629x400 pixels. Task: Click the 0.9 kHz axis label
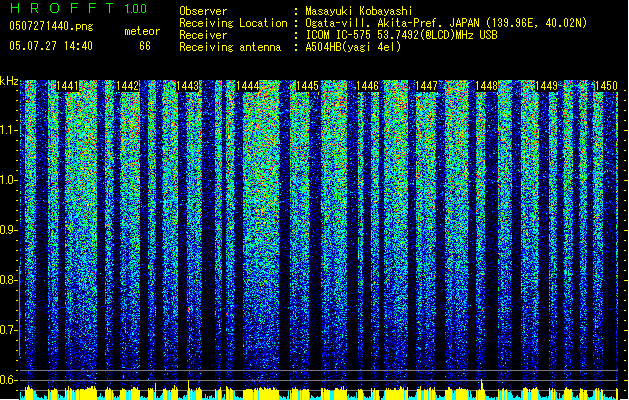[9, 230]
